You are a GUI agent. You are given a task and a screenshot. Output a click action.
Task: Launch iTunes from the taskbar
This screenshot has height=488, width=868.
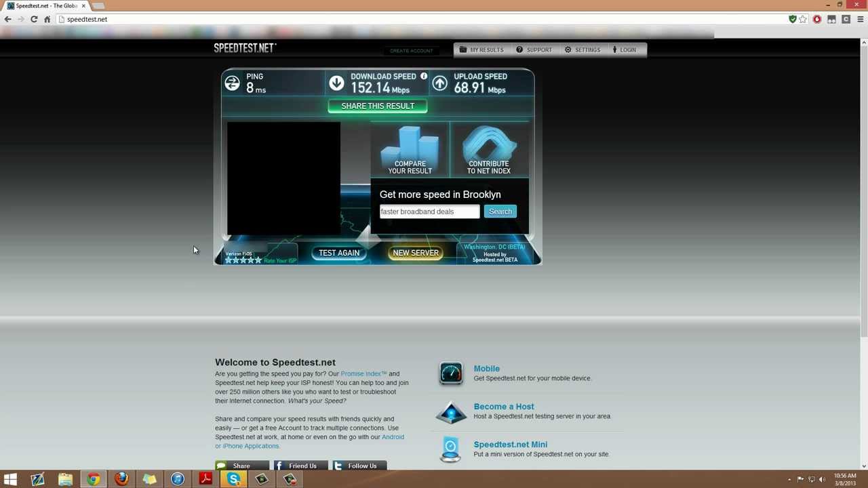(177, 480)
